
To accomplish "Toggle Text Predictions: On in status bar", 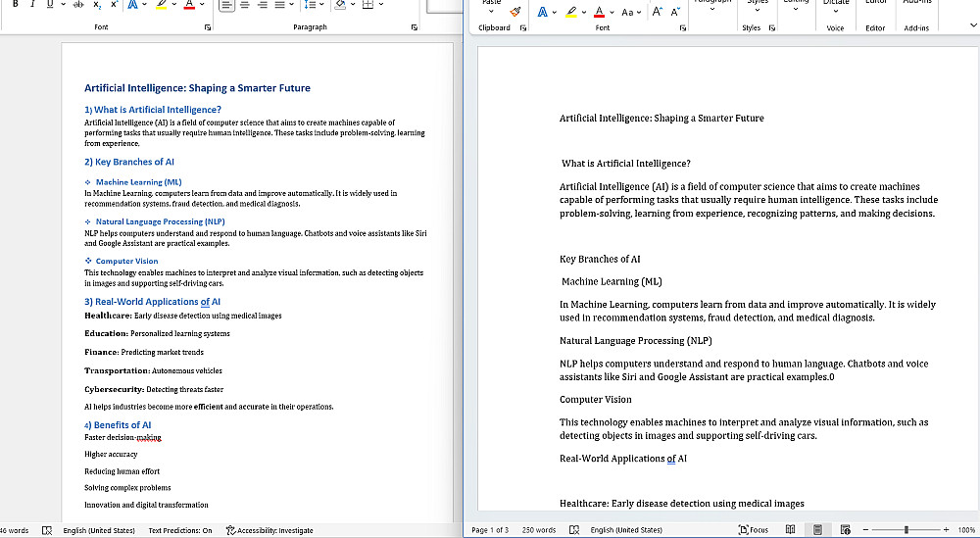I will 180,530.
